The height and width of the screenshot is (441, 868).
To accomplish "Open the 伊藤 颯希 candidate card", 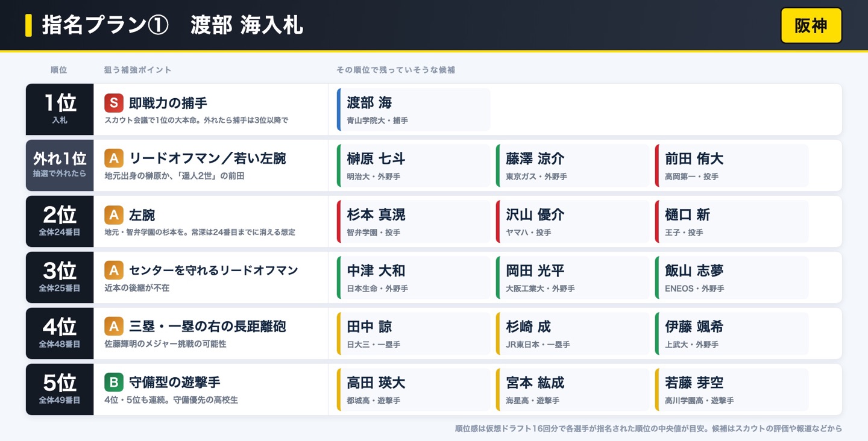I will (x=732, y=334).
